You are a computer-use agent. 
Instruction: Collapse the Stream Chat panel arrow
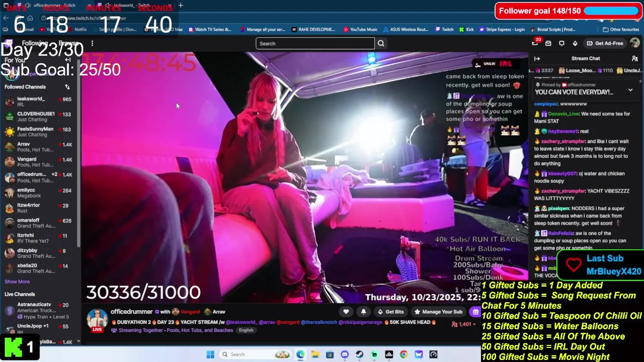tap(537, 58)
